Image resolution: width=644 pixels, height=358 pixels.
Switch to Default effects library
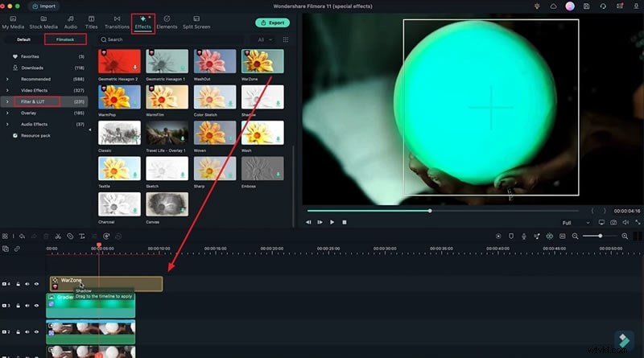coord(24,39)
